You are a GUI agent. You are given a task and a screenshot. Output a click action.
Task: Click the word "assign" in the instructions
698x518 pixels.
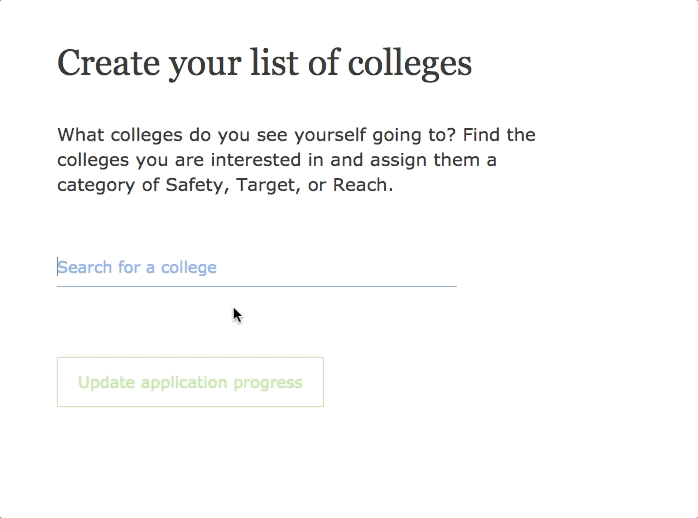pos(400,160)
